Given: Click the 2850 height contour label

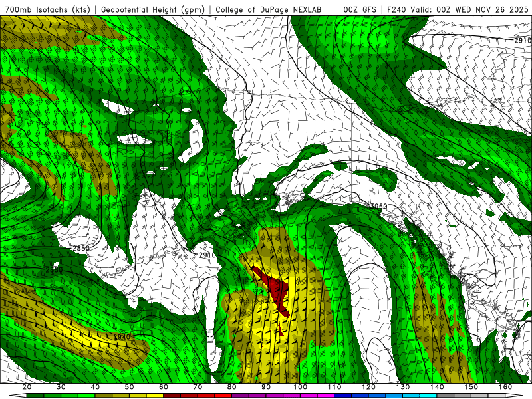Looking at the screenshot, I should [x=81, y=248].
